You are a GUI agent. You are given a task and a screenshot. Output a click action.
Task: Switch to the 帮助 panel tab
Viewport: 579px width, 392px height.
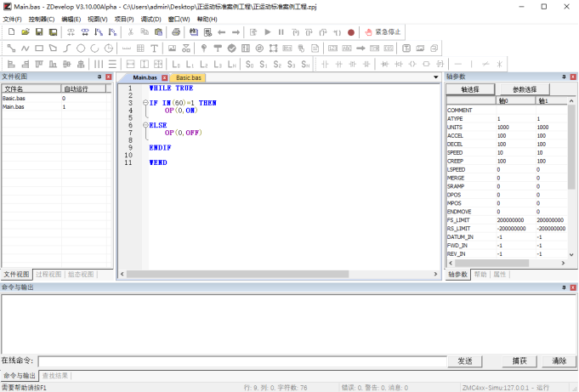[x=480, y=274]
